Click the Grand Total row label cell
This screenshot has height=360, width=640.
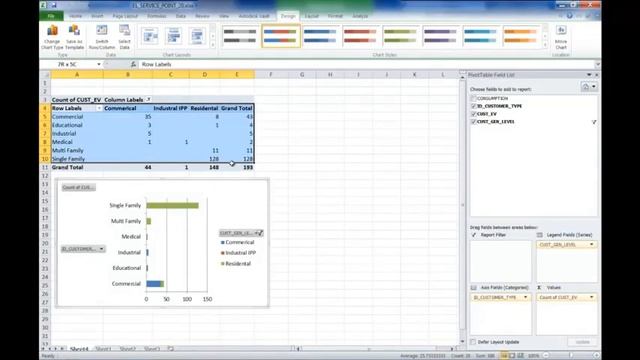[x=77, y=167]
